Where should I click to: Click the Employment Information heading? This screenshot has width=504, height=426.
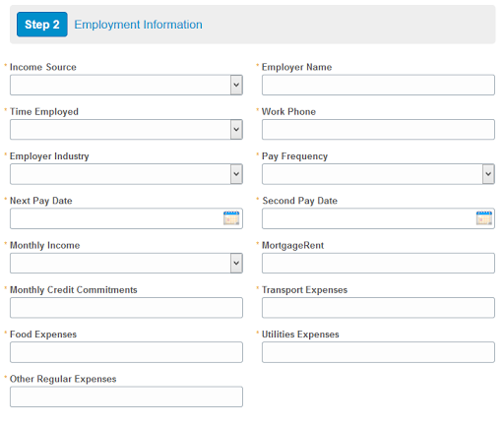click(138, 25)
